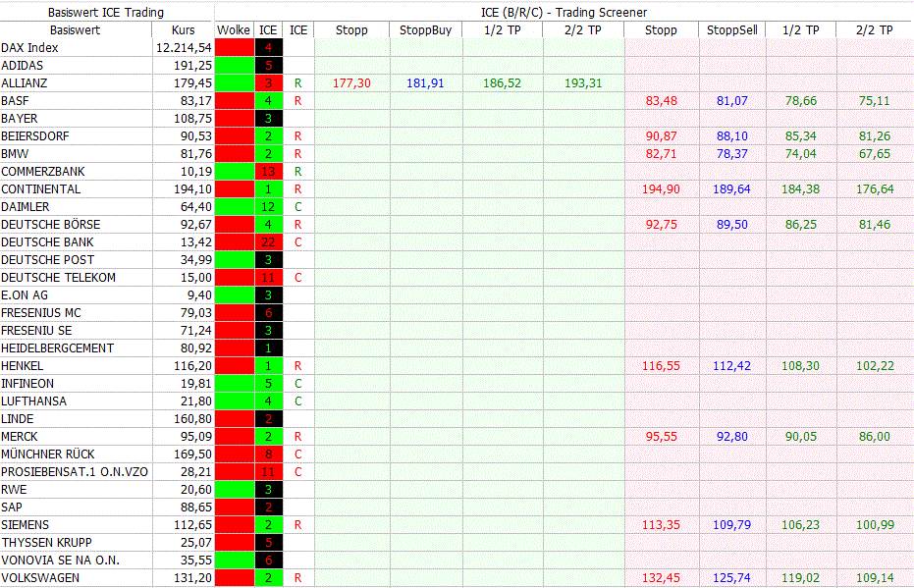Click the DAX Index price "12.214,54"
Screen dimensions: 914x588
pyautogui.click(x=184, y=48)
